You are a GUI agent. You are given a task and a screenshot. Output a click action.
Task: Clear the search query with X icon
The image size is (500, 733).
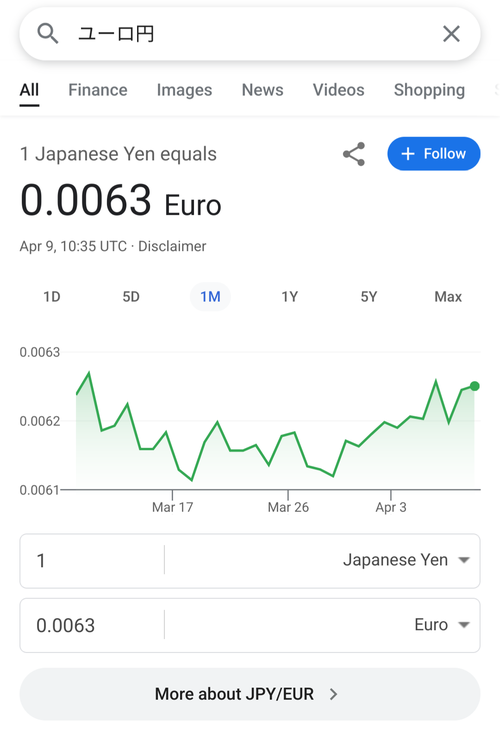[451, 34]
